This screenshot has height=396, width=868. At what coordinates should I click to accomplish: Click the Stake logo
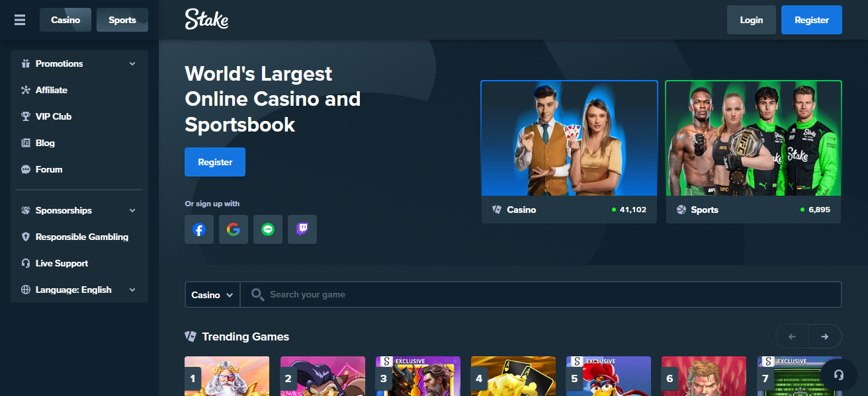click(x=206, y=20)
